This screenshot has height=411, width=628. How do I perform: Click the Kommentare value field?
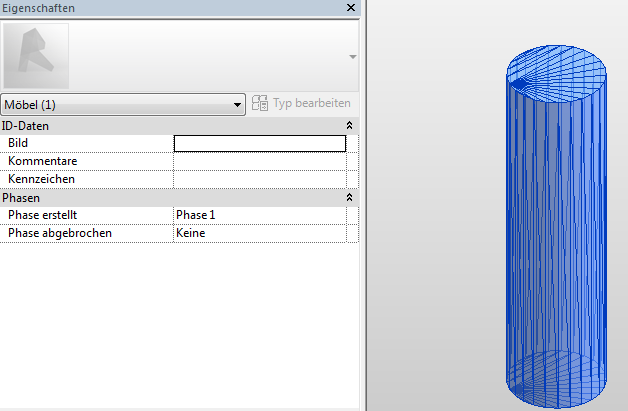point(259,161)
